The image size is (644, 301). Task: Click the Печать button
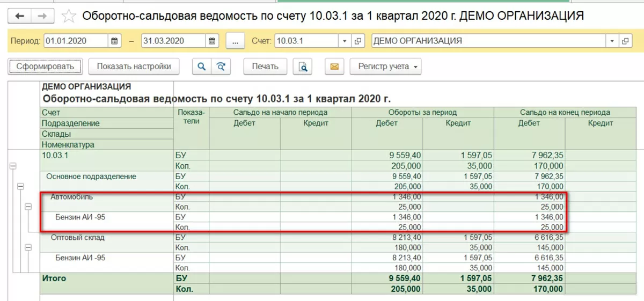point(265,67)
